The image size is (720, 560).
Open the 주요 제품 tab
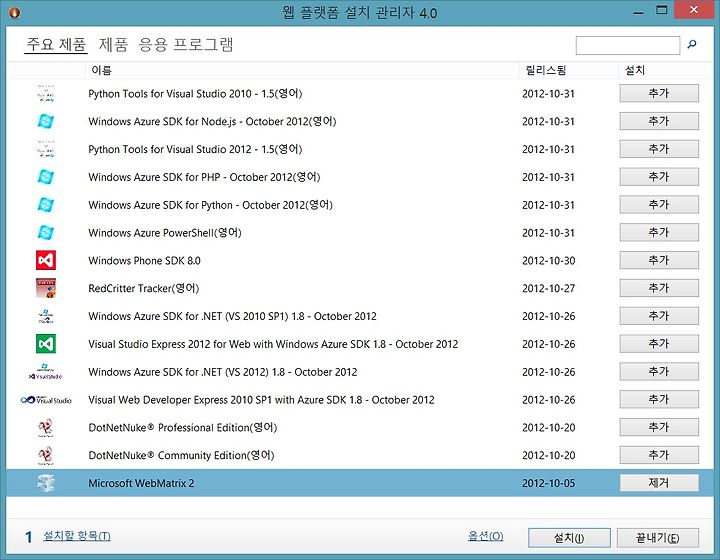(56, 45)
